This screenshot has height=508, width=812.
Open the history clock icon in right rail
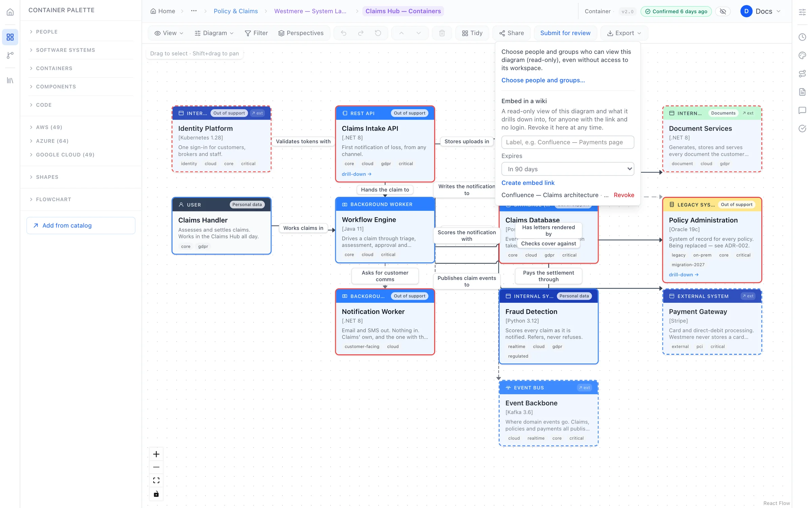pyautogui.click(x=802, y=37)
